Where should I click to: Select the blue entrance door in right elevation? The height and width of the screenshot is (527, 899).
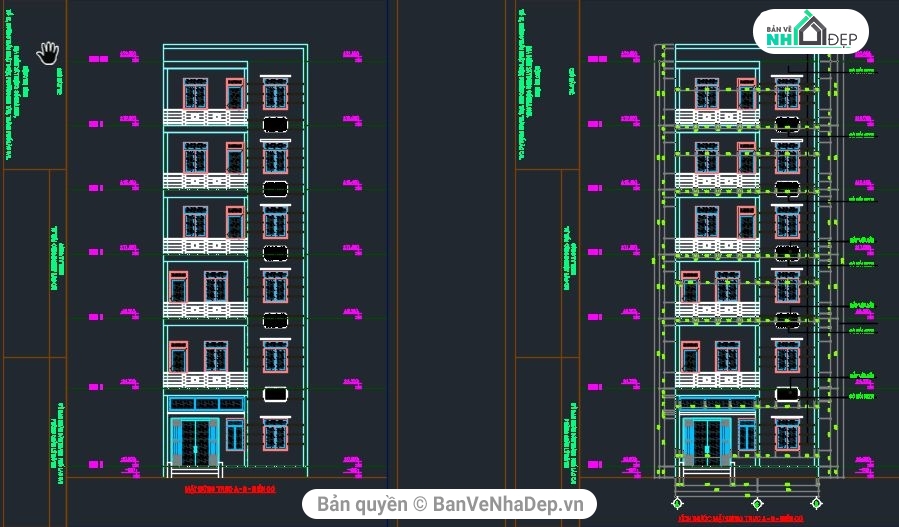pyautogui.click(x=707, y=442)
